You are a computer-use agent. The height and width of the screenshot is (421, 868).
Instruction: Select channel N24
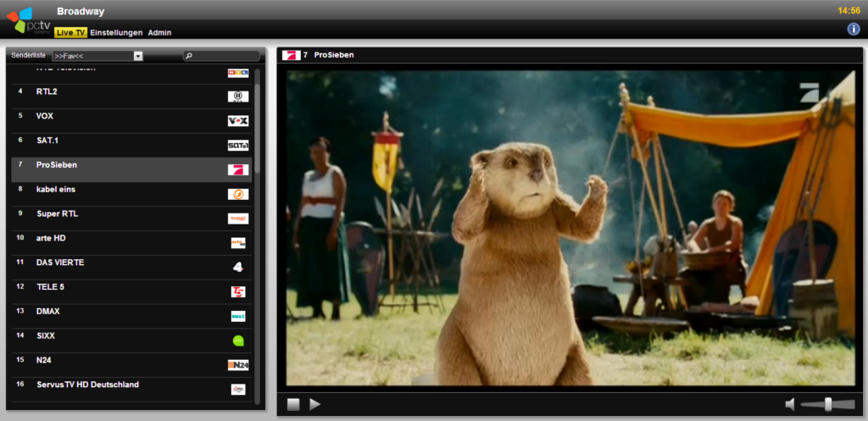[131, 365]
